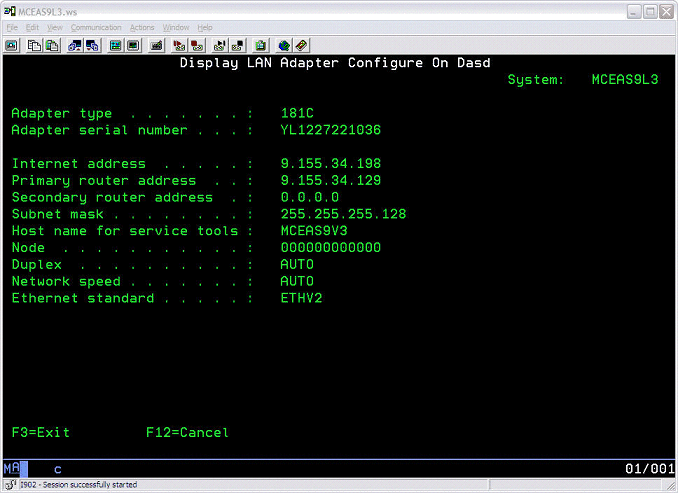Open the Actions menu

click(x=142, y=27)
